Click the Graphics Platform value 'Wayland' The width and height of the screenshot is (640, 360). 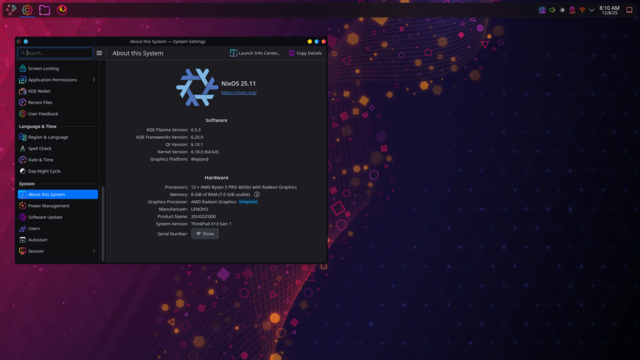[x=200, y=159]
